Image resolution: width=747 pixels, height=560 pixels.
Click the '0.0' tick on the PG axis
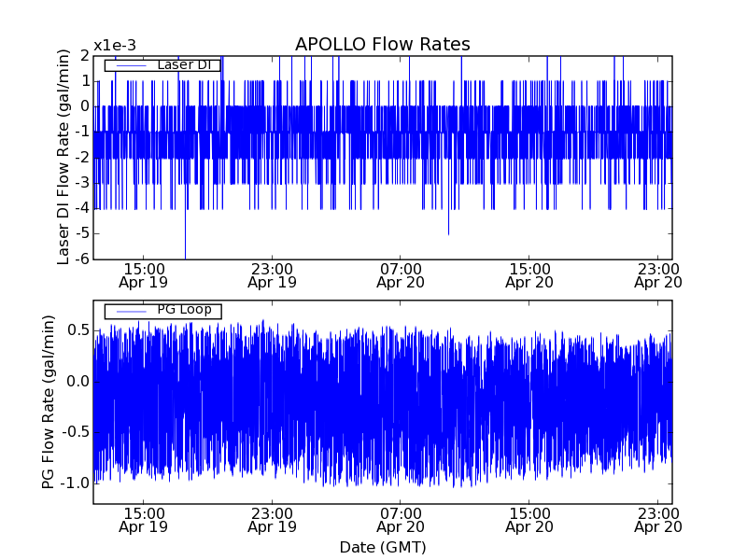click(78, 381)
